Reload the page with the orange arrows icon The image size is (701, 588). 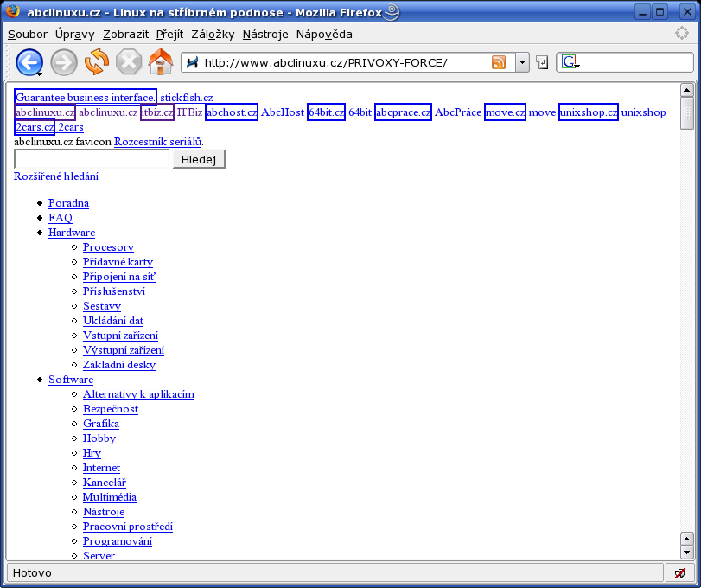[97, 61]
